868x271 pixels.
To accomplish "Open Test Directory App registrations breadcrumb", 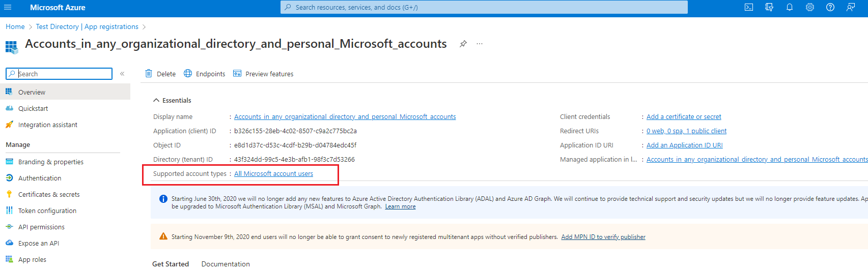I will pos(87,26).
